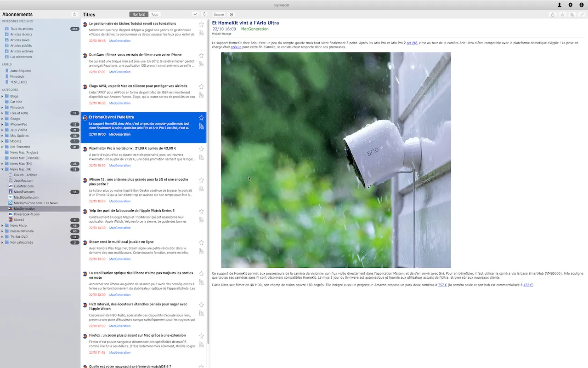
Task: Toggle the Source view for the article
Action: pyautogui.click(x=218, y=14)
